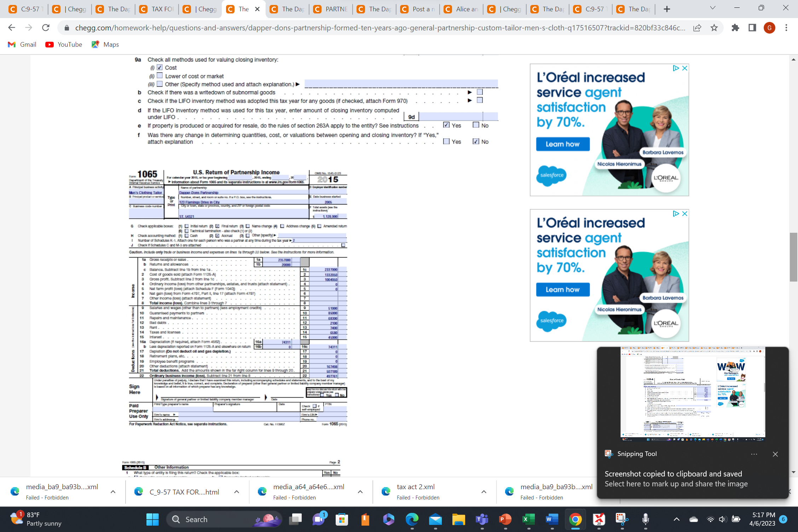The height and width of the screenshot is (532, 798).
Task: Reload the current Chegg page
Action: 46,28
